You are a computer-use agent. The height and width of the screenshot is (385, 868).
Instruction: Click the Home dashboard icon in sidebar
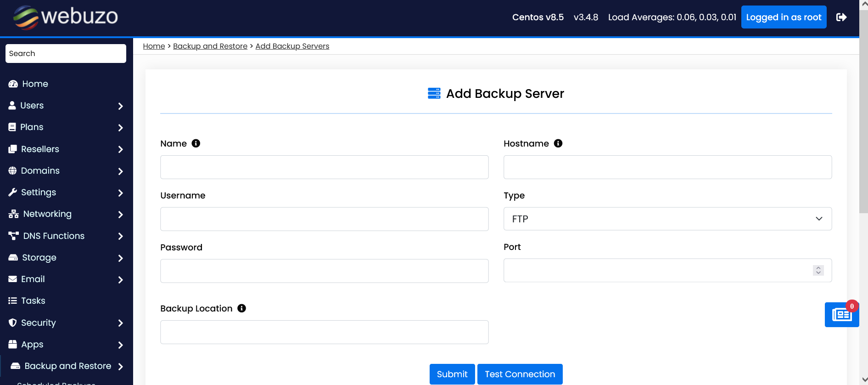tap(13, 84)
